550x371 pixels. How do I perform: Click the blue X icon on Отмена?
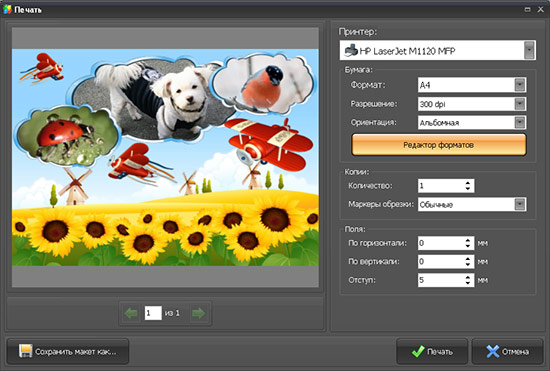[493, 351]
